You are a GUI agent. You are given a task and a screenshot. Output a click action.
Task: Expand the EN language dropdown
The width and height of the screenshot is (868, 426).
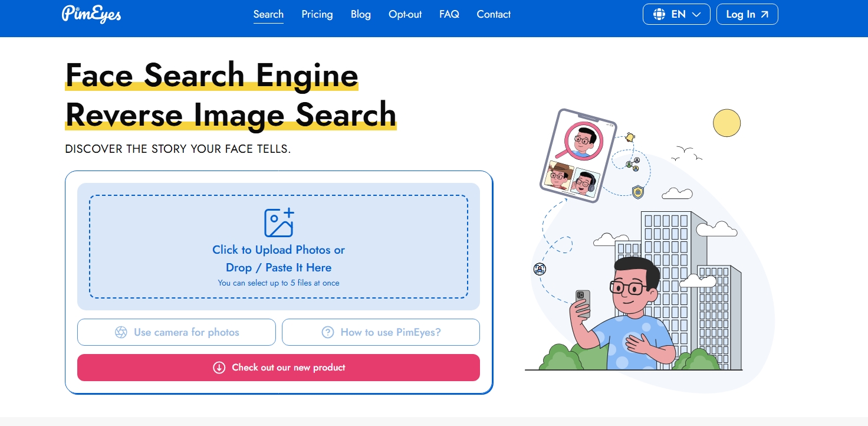click(x=676, y=15)
